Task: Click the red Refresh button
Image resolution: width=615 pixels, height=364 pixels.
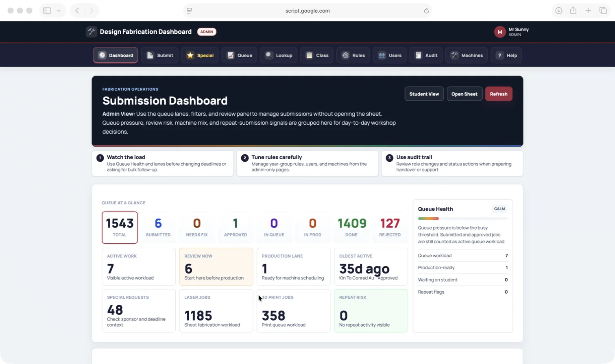Action: click(499, 94)
